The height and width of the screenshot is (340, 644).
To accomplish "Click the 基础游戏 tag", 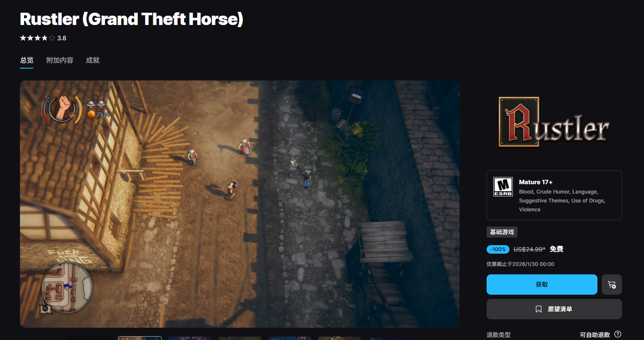I will pos(502,232).
